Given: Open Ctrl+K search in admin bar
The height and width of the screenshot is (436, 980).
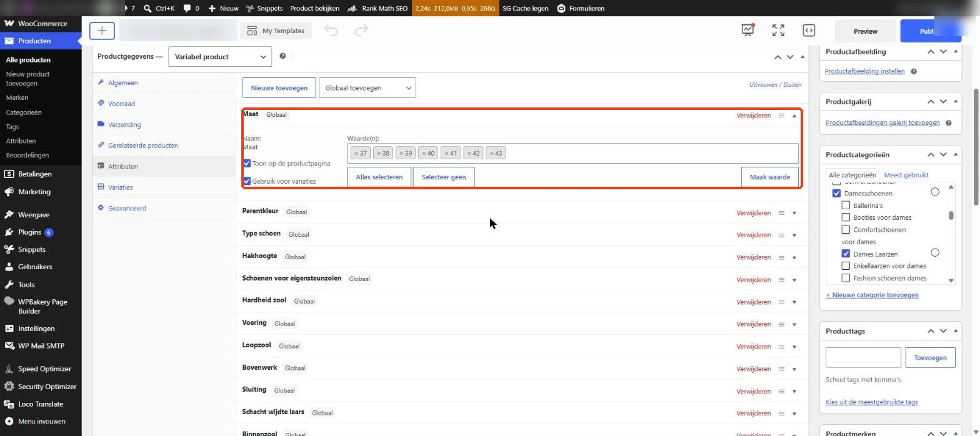Looking at the screenshot, I should [159, 8].
